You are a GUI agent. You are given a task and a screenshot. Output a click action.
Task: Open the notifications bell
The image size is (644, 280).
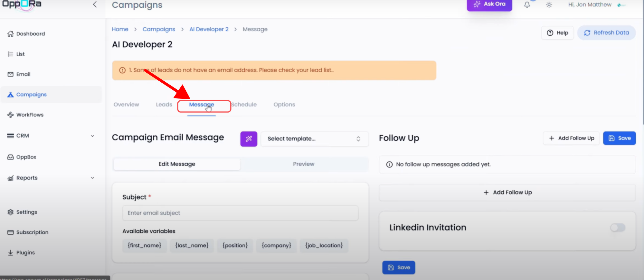point(527,5)
